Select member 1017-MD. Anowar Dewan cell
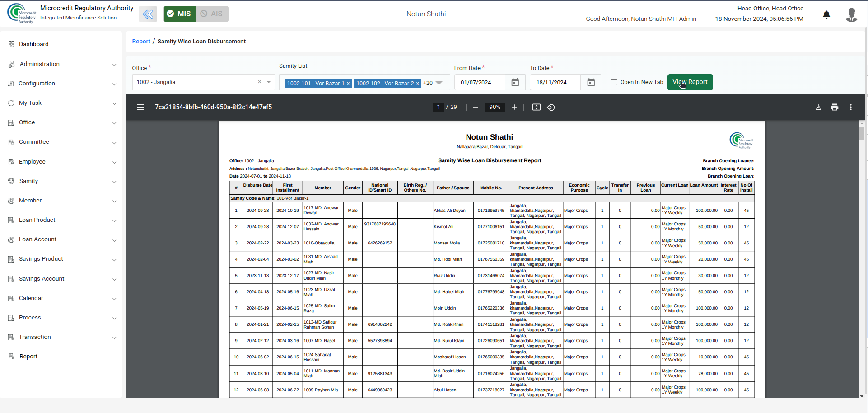The image size is (868, 413). (x=323, y=211)
